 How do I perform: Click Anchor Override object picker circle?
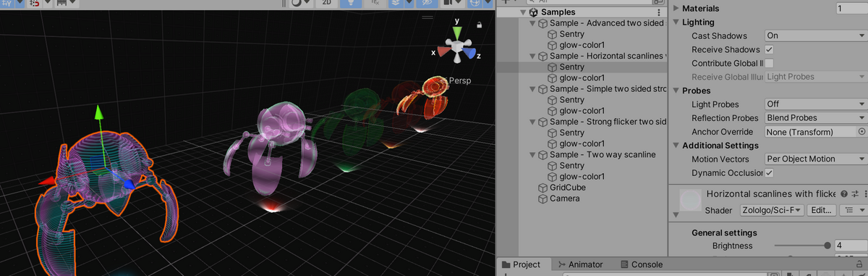(861, 132)
